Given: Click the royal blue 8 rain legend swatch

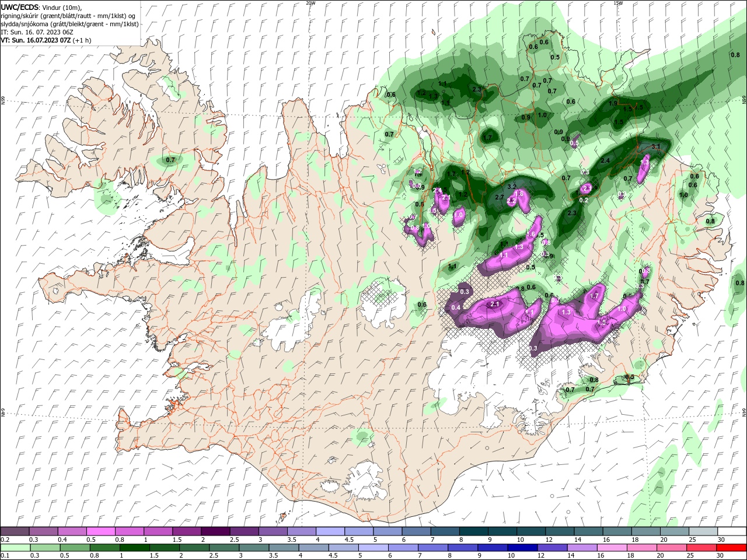Looking at the screenshot, I should [x=463, y=548].
